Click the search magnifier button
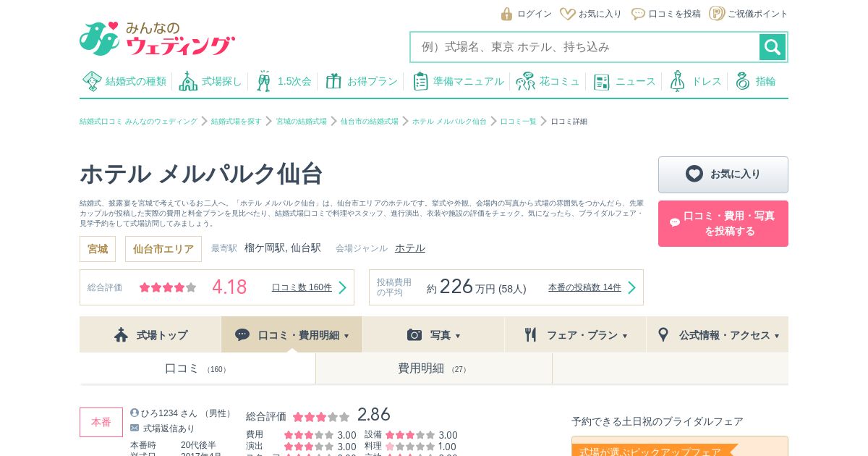This screenshot has height=456, width=868. point(772,47)
